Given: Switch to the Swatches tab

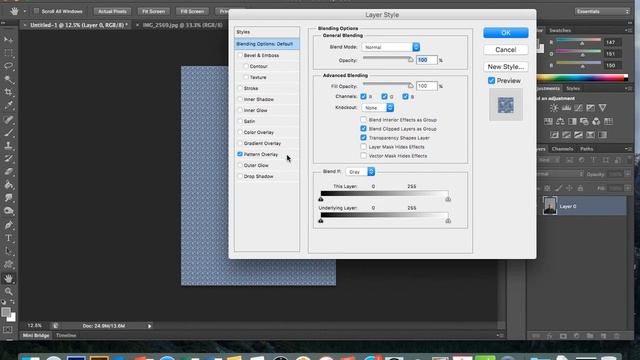Looking at the screenshot, I should click(560, 30).
